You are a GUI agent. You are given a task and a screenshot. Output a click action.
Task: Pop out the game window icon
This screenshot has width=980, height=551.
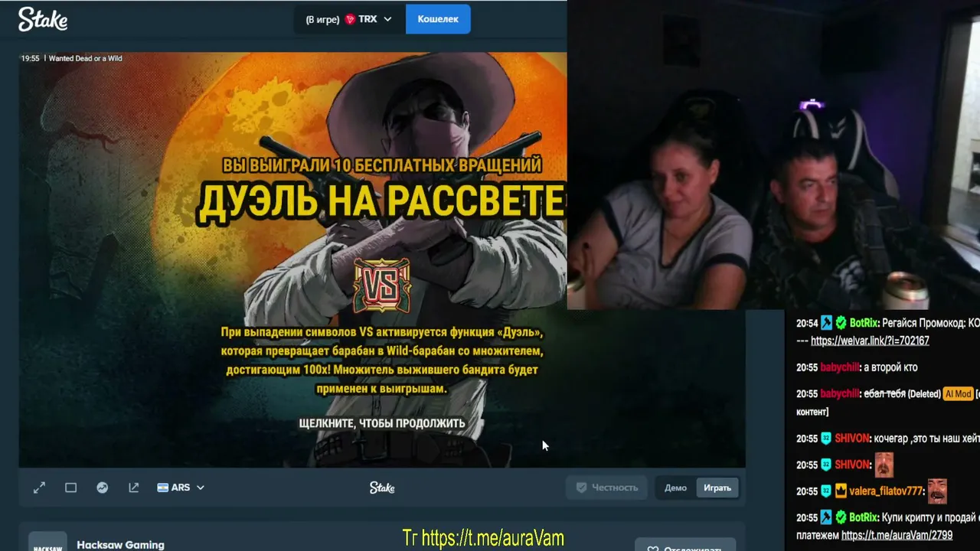(x=134, y=487)
